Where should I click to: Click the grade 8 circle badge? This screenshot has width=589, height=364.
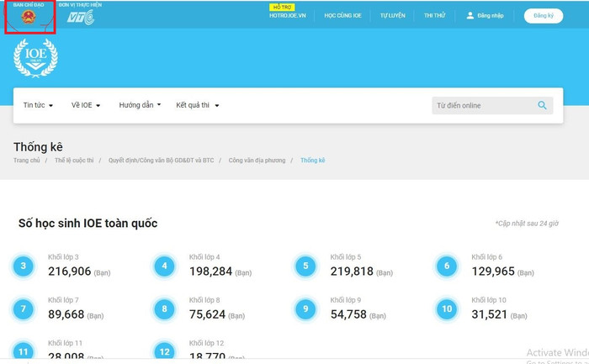click(164, 309)
